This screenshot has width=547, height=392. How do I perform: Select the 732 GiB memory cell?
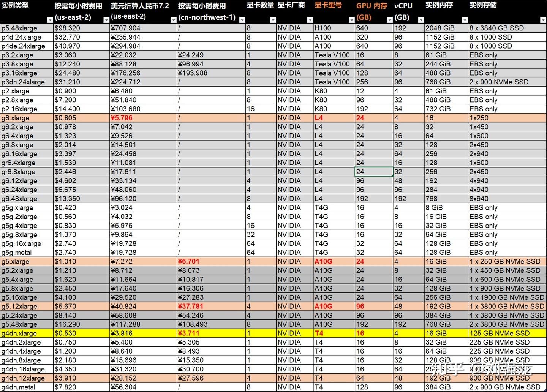tap(446, 109)
